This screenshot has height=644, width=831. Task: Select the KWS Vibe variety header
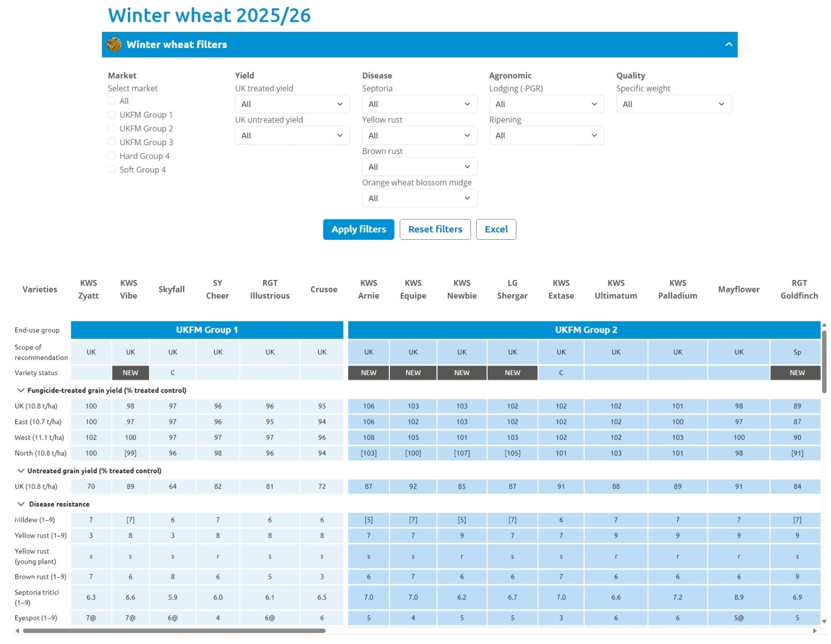point(129,289)
